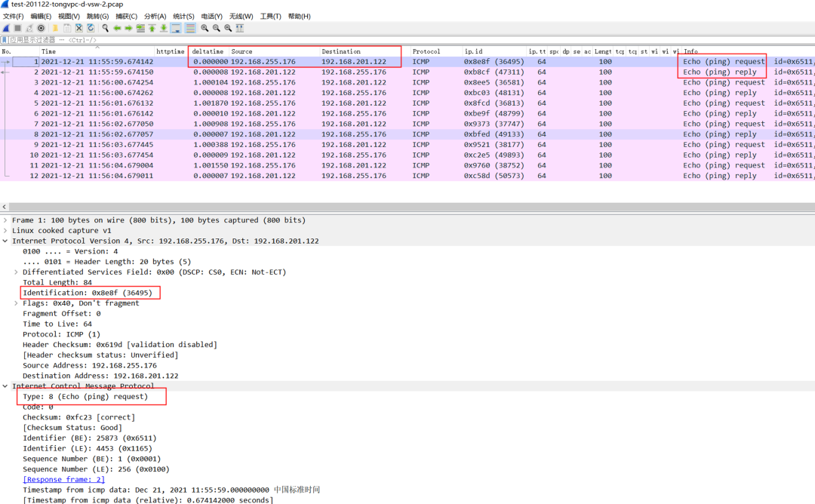
Task: Click the start capture shark fin icon
Action: pyautogui.click(x=6, y=28)
